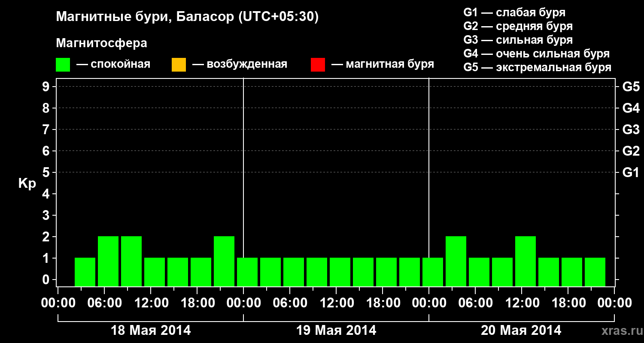Viewport: 644px width, 343px height.
Task: Click the 'Магнитосфера' heading
Action: point(102,43)
